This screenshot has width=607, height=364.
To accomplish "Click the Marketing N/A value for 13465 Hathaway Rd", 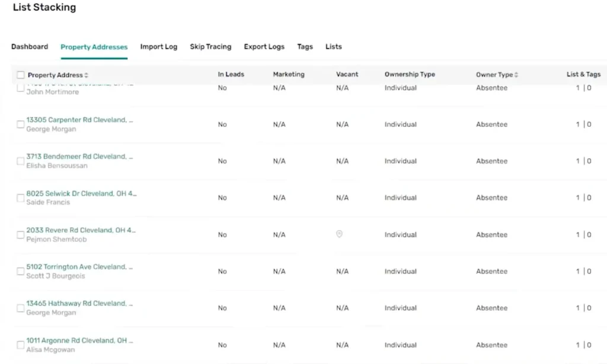I will pos(279,308).
